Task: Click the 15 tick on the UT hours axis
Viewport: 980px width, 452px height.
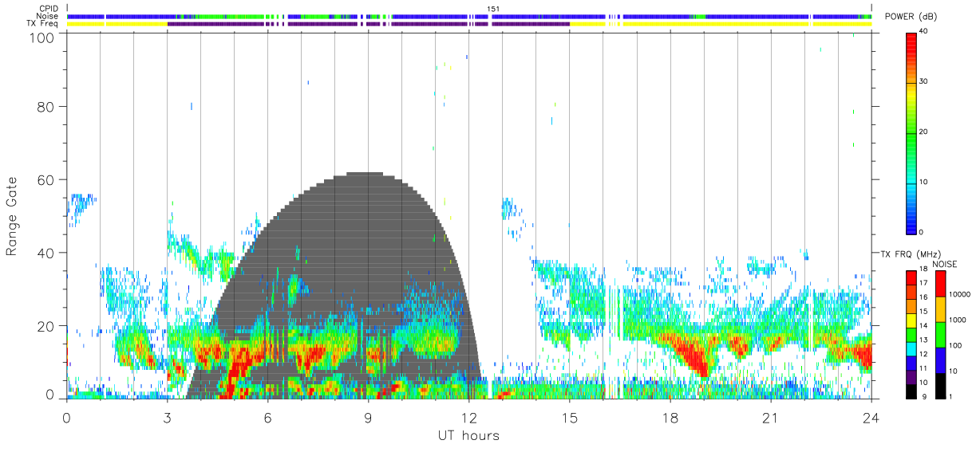Action: (x=569, y=417)
